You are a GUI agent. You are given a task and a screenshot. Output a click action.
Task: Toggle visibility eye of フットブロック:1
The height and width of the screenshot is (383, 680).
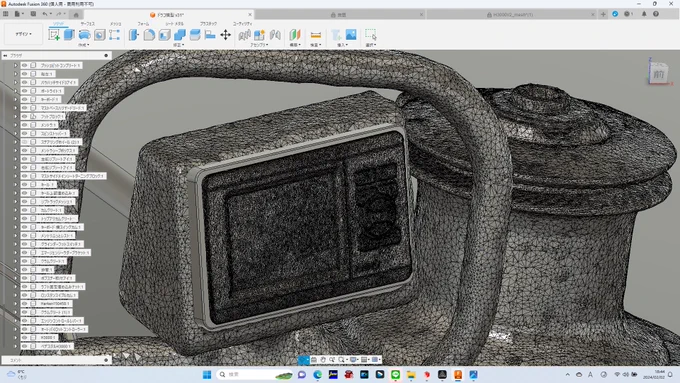click(25, 116)
